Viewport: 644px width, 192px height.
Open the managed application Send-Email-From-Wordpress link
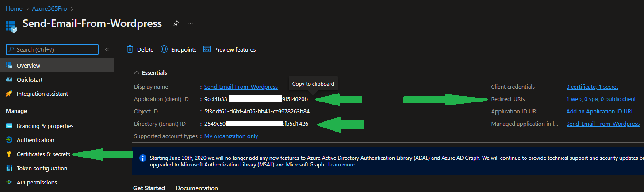click(x=603, y=124)
